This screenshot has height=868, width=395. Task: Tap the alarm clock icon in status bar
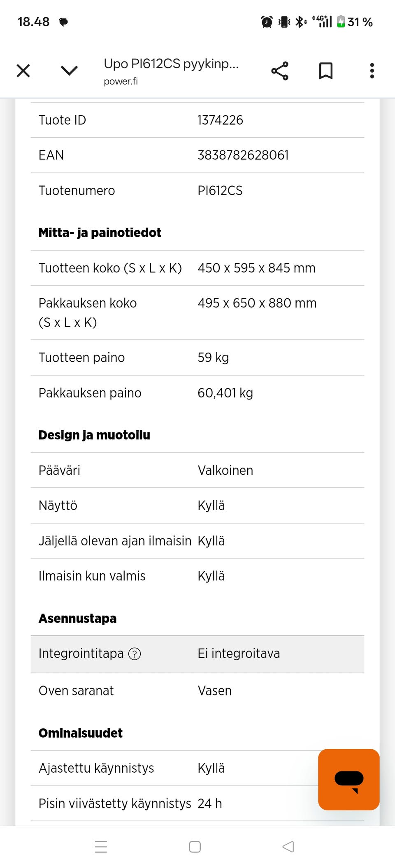[x=266, y=21]
